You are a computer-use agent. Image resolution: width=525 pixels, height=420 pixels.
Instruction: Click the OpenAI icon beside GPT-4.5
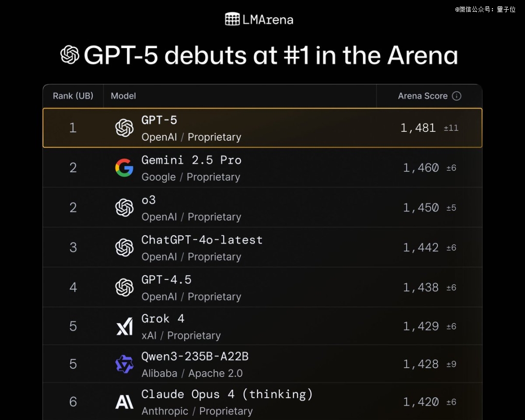[124, 287]
